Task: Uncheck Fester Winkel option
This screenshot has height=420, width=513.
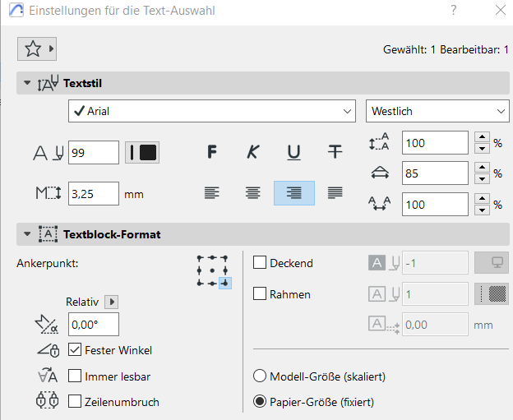Action: tap(76, 350)
